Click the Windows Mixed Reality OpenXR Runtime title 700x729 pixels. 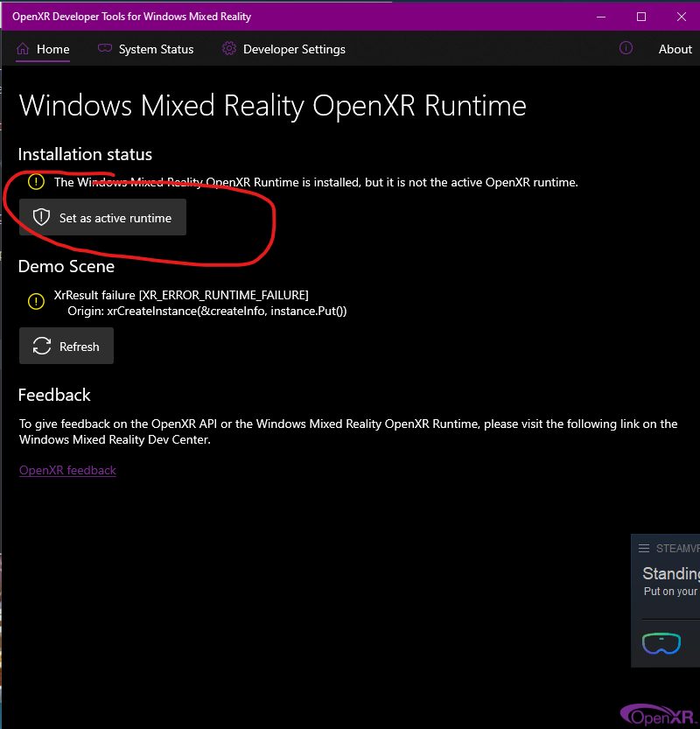pyautogui.click(x=273, y=106)
